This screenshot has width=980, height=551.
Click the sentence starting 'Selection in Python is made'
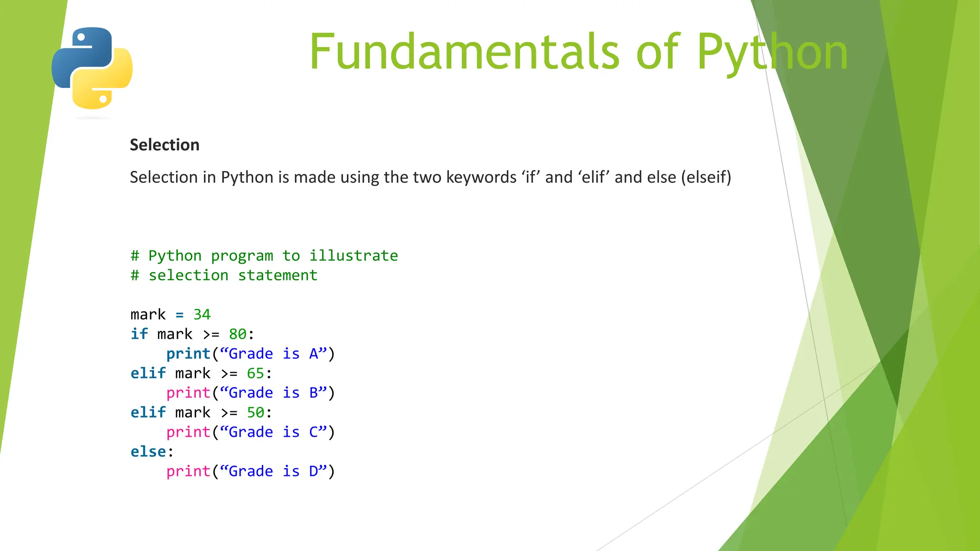click(431, 177)
